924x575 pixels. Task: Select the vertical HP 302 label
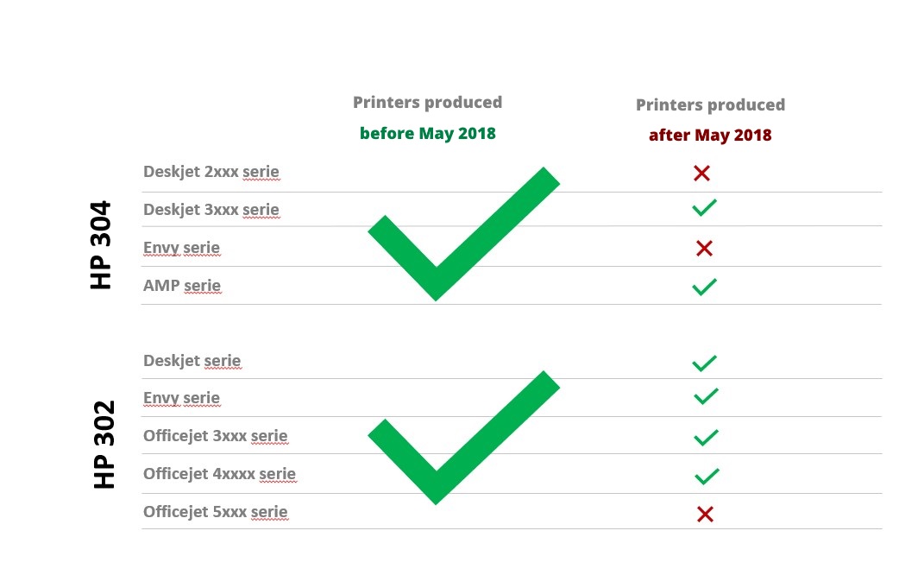coord(104,445)
